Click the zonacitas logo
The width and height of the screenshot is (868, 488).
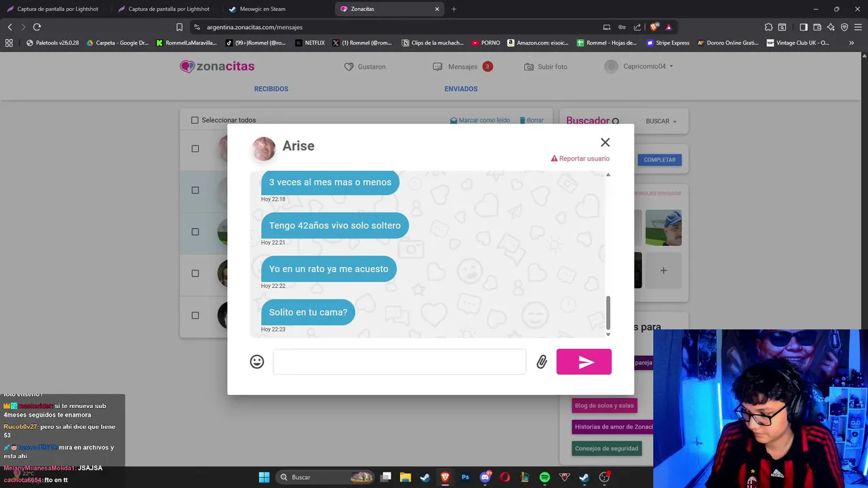[x=217, y=66]
